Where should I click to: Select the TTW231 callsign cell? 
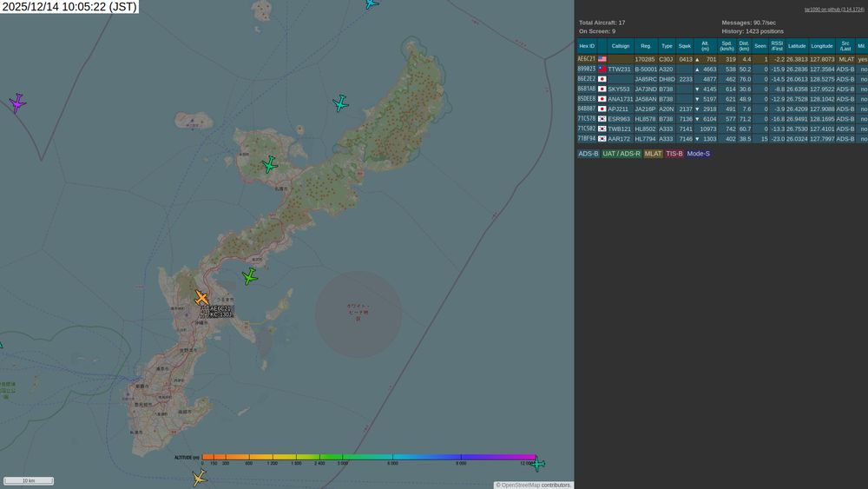coord(619,69)
